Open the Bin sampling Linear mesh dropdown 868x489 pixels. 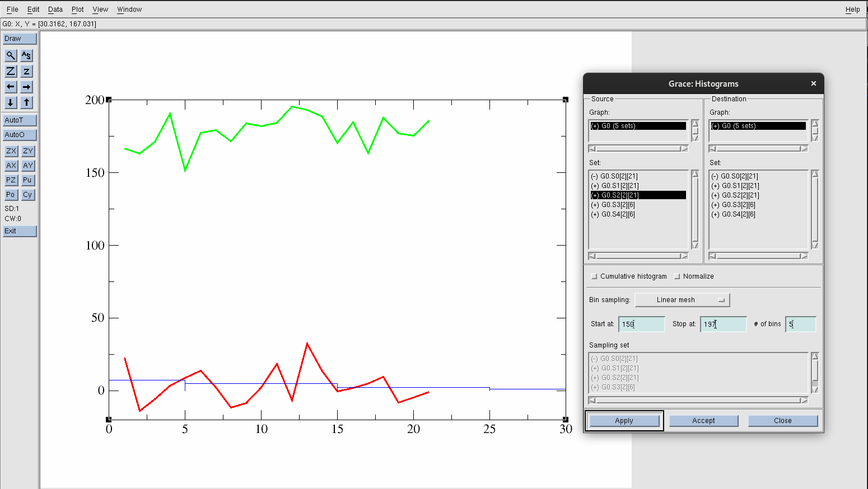pos(682,300)
